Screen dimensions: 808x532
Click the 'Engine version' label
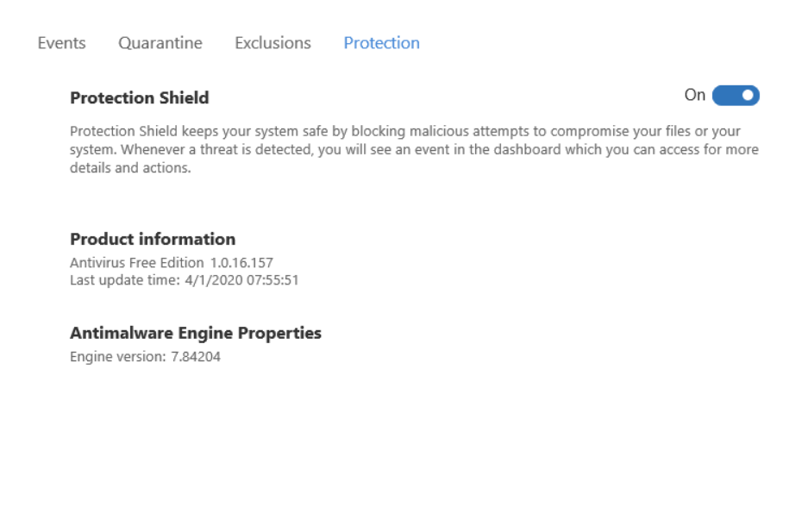(116, 356)
